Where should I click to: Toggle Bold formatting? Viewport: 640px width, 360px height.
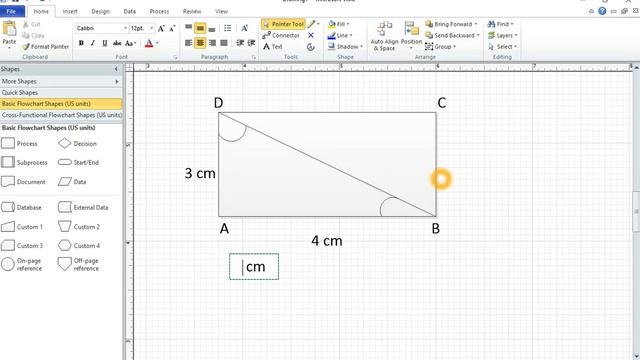tap(81, 43)
